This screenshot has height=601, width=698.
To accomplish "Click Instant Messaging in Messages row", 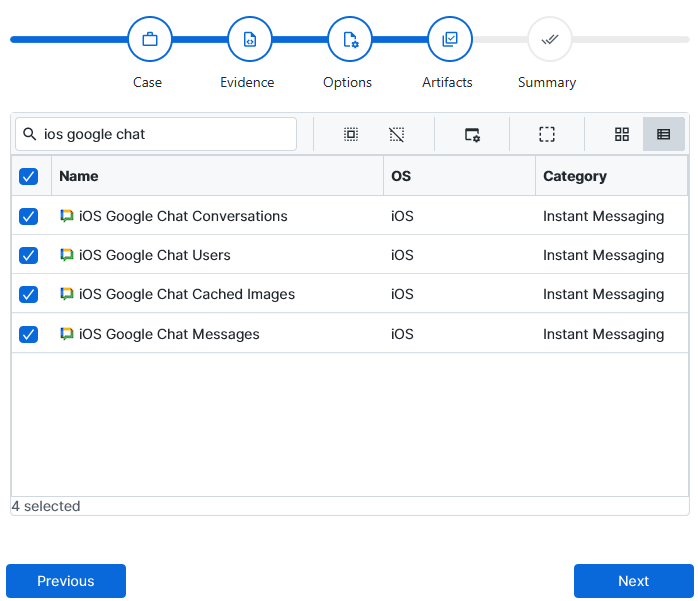I will click(604, 335).
